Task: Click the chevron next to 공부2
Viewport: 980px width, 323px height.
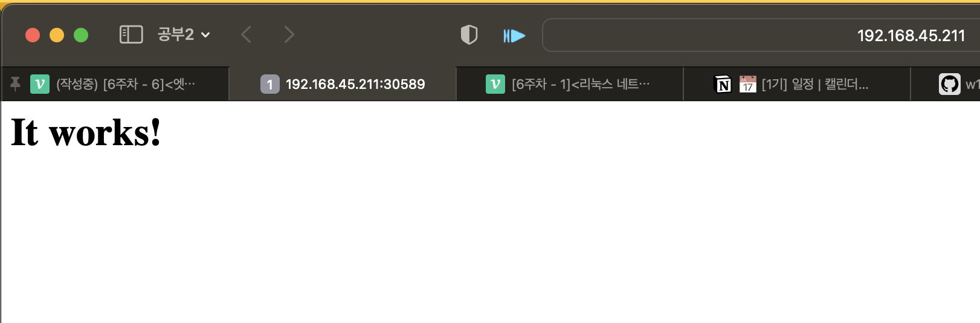Action: 205,35
